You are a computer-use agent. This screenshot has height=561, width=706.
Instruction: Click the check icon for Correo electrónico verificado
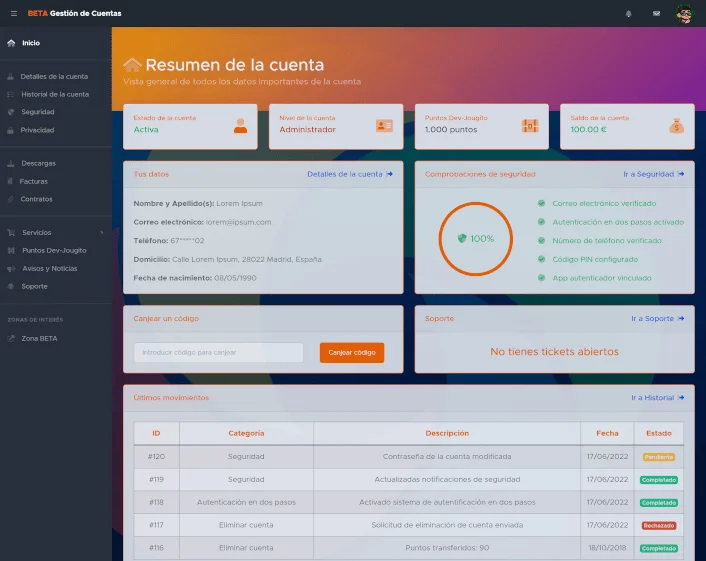541,204
